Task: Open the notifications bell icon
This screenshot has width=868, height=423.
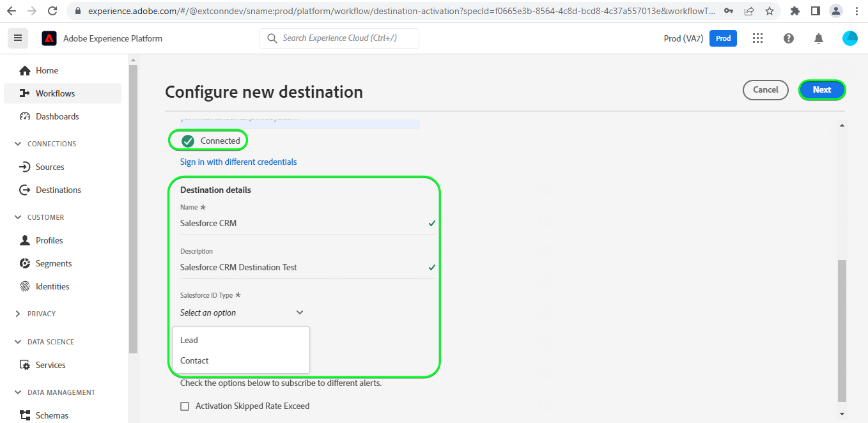Action: [818, 38]
